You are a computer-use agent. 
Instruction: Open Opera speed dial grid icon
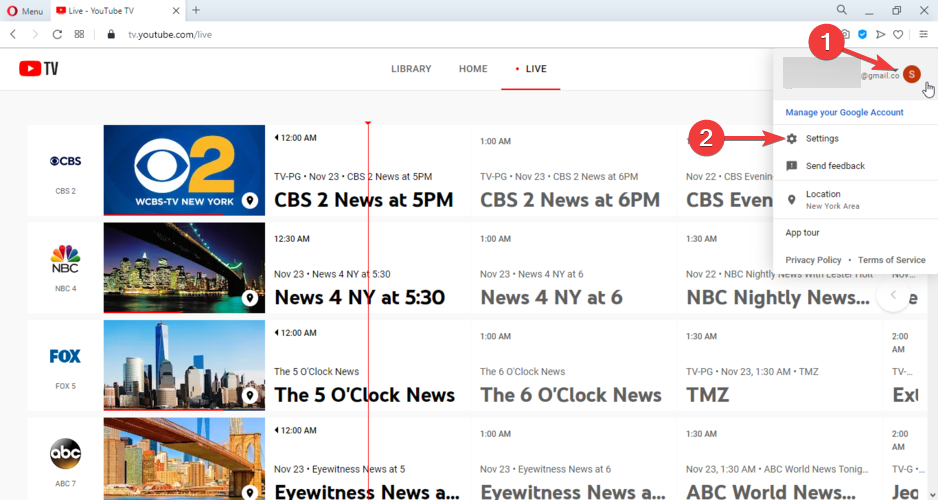coord(79,34)
